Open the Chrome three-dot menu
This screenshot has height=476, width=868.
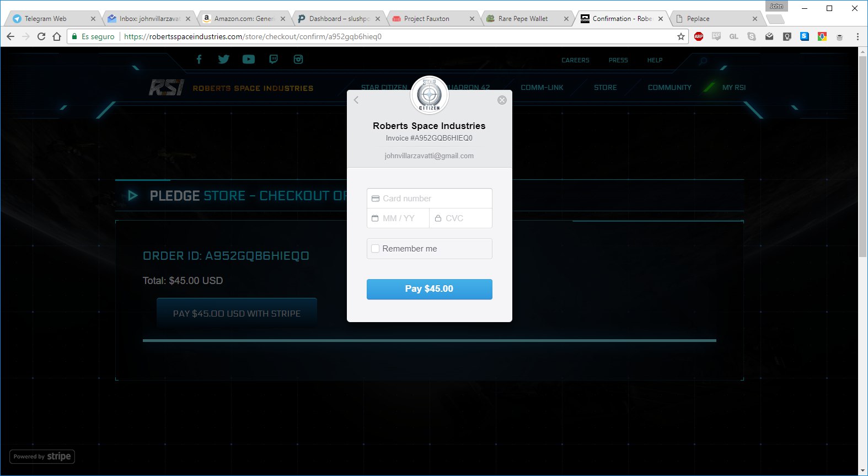[858, 36]
